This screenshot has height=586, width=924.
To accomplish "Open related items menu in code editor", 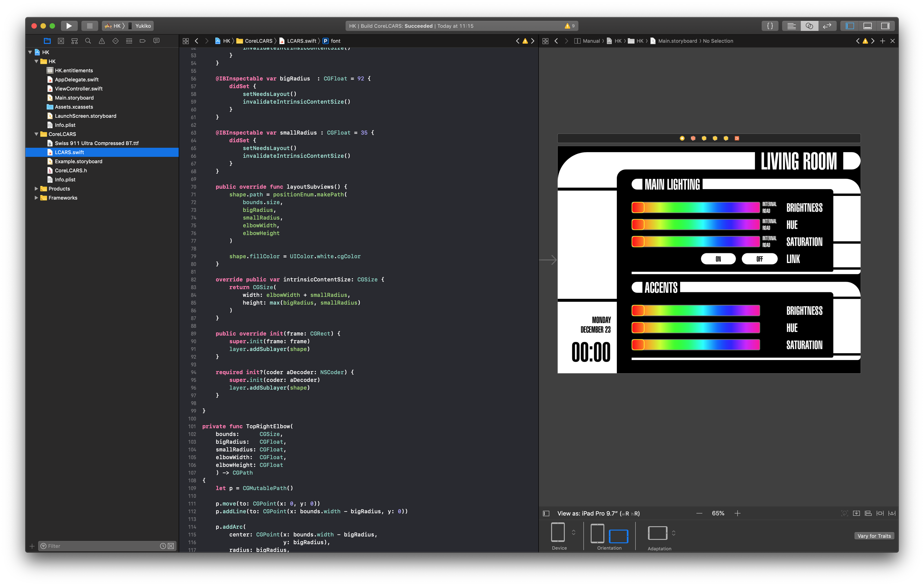I will (x=186, y=41).
